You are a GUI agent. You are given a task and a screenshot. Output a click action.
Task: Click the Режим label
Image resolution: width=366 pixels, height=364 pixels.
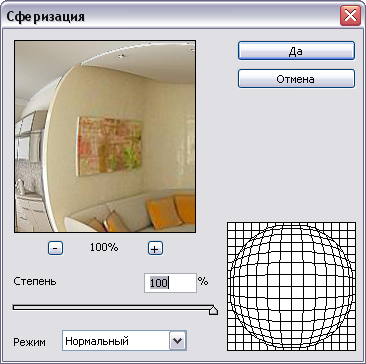pyautogui.click(x=29, y=342)
